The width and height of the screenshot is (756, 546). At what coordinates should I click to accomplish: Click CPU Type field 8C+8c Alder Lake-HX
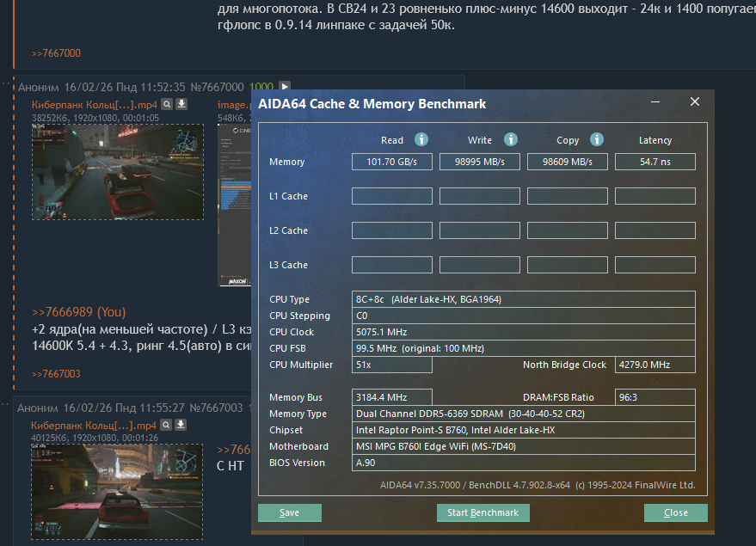tap(524, 299)
